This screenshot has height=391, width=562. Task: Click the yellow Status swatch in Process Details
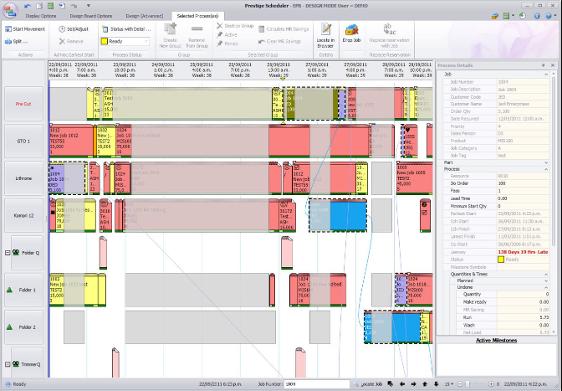point(501,259)
